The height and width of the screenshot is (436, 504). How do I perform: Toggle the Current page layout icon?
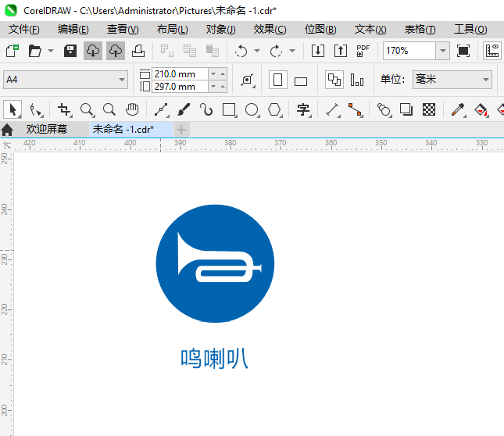357,80
